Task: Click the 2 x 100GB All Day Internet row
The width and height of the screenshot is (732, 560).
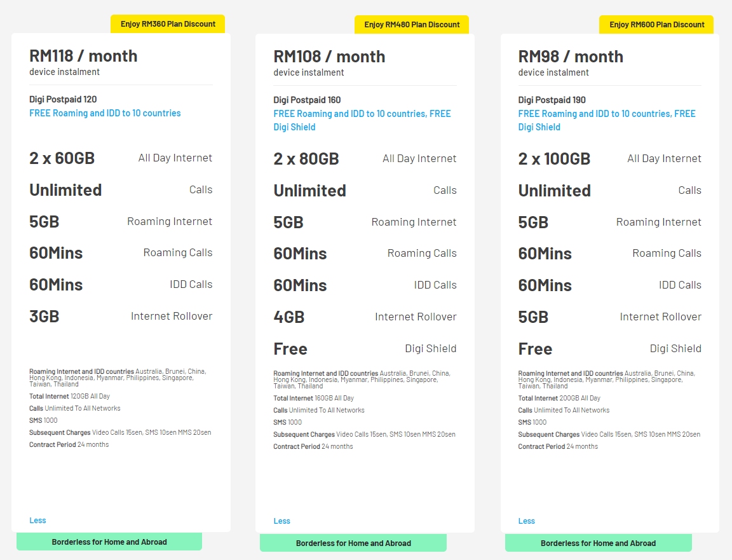Action: (x=609, y=159)
